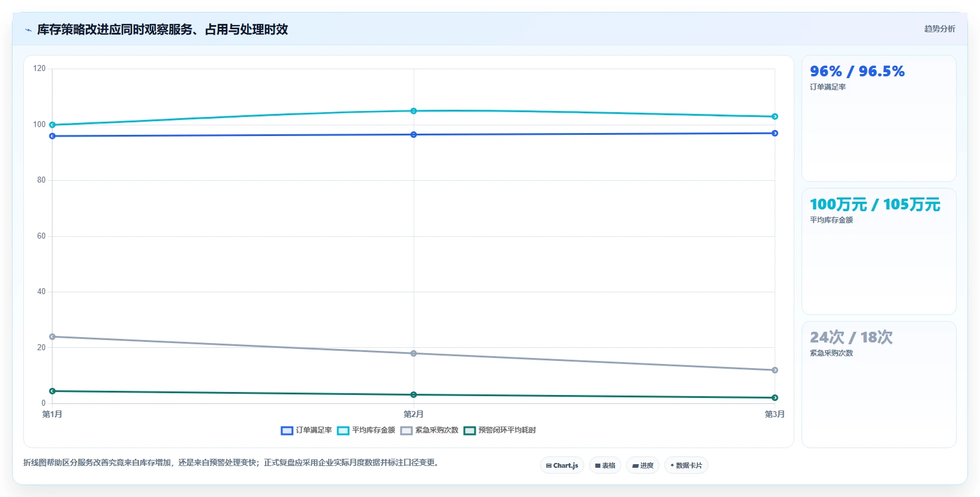Toggle the 平均库存金额 legend item
This screenshot has height=497, width=980.
366,430
